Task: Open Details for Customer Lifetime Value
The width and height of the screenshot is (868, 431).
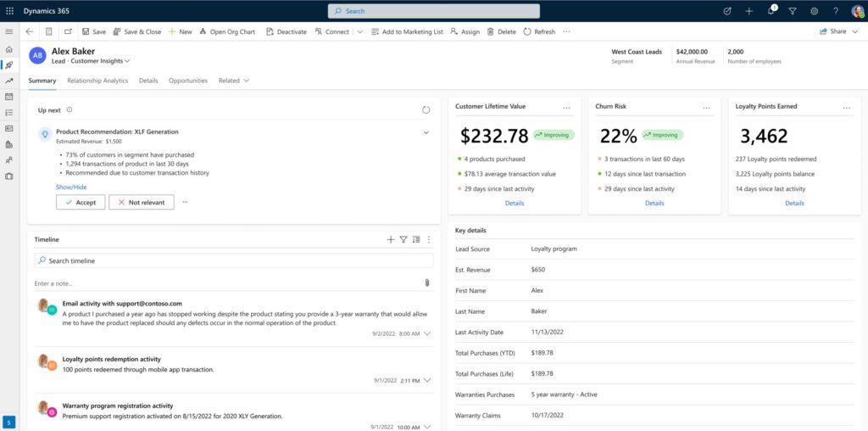Action: click(515, 204)
